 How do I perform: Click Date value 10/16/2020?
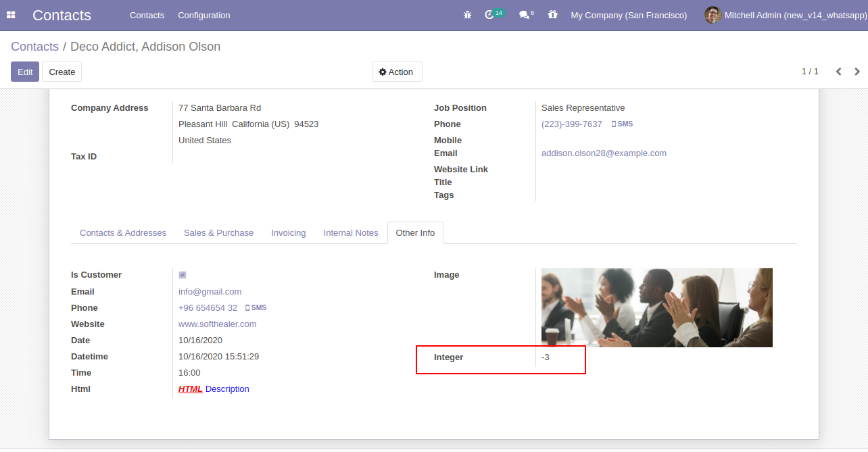click(x=200, y=341)
